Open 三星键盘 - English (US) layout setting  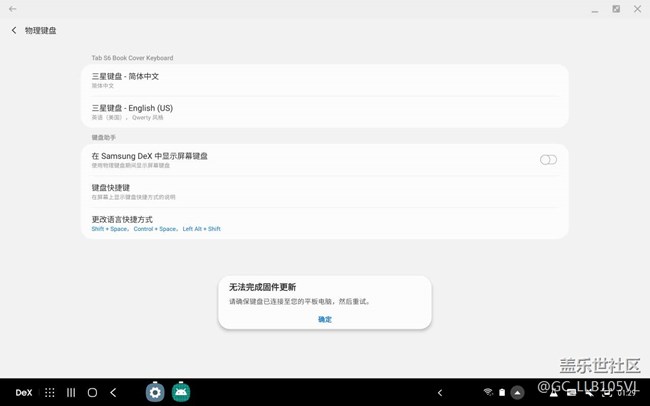point(324,112)
